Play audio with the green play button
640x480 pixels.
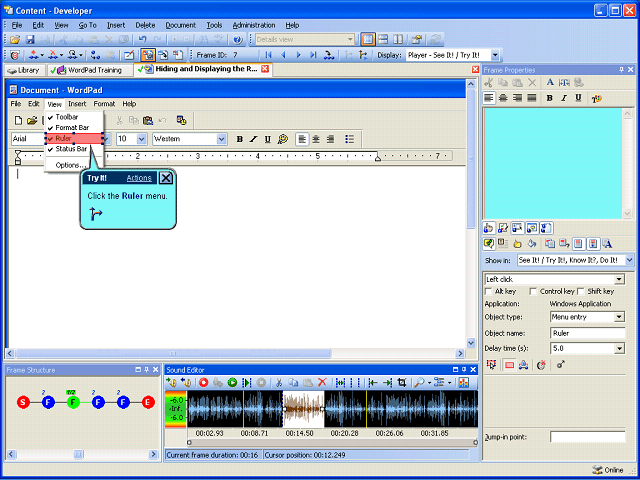[x=232, y=382]
